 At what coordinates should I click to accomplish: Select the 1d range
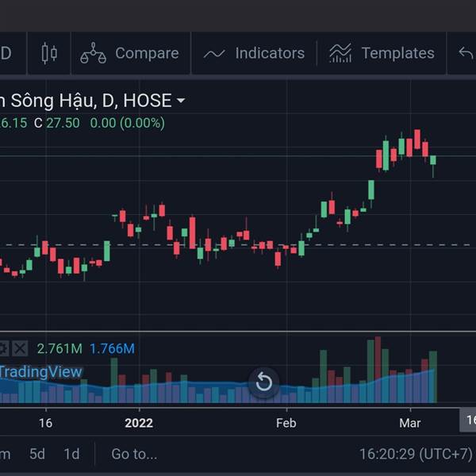pos(71,454)
